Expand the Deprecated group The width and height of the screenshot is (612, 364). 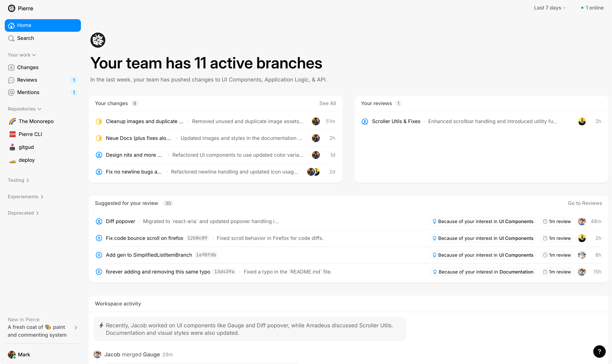click(x=23, y=213)
